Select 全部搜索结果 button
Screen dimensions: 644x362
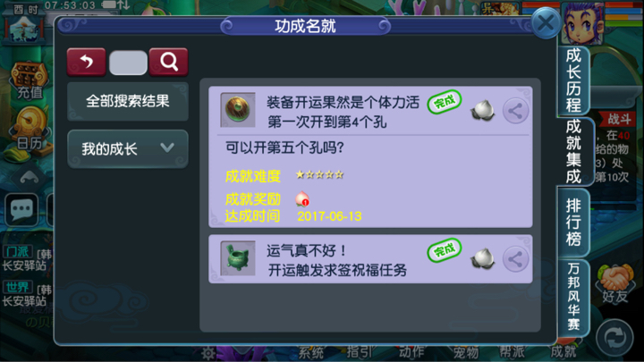coord(128,101)
